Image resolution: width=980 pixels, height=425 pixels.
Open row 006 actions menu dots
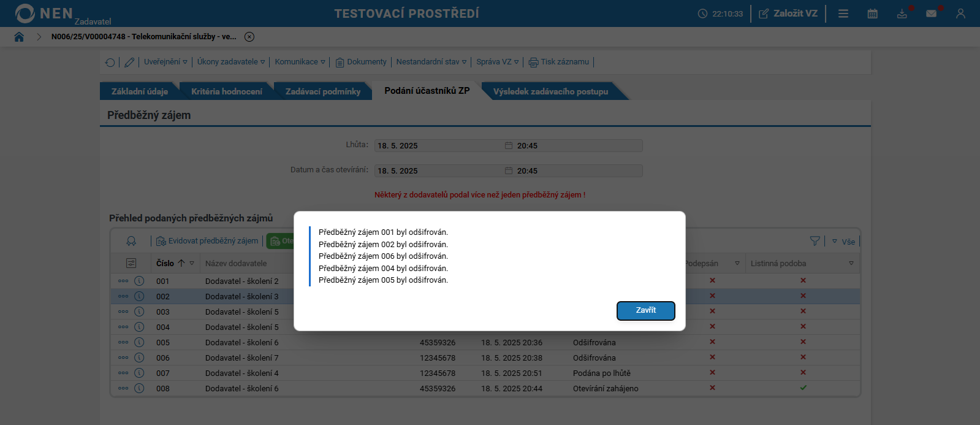pos(123,358)
